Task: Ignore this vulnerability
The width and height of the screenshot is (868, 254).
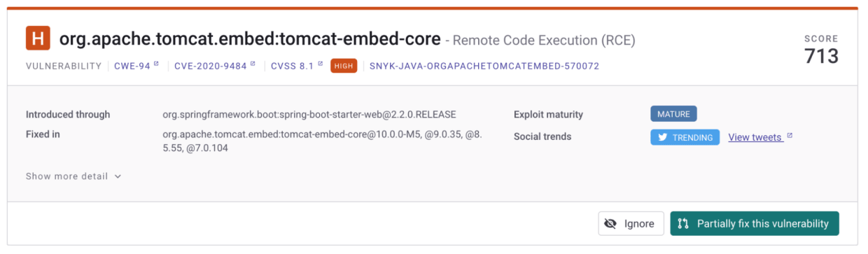Action: tap(631, 224)
